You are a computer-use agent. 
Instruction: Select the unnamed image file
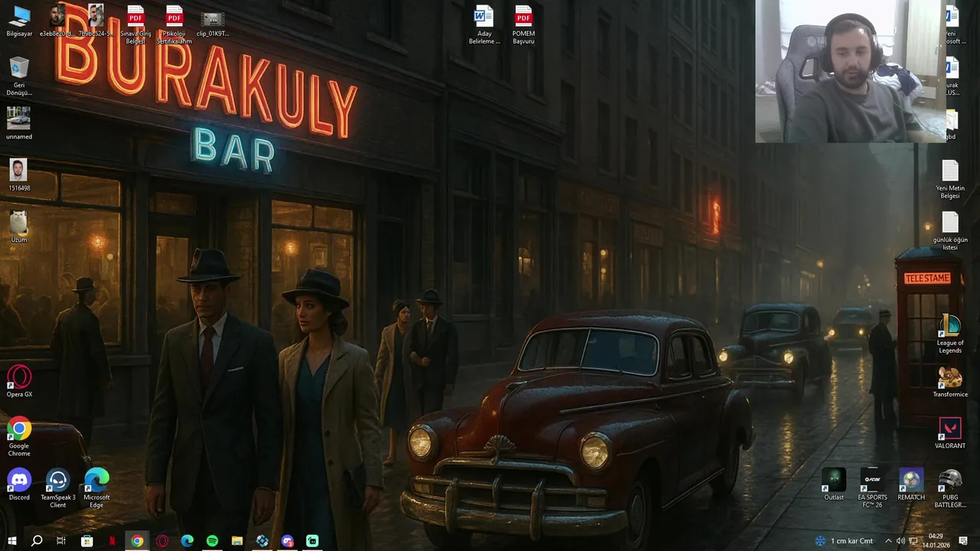point(19,122)
